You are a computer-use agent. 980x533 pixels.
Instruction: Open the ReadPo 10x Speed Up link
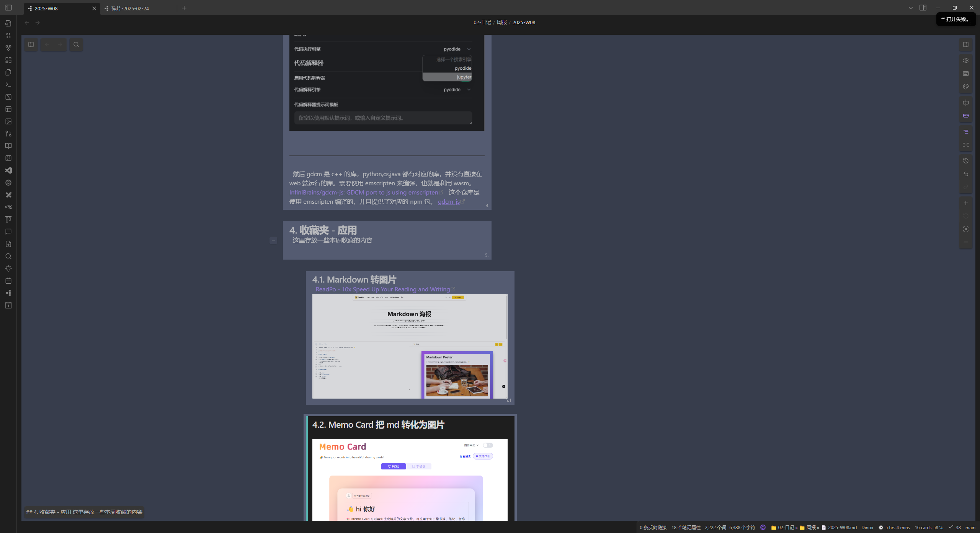(382, 289)
